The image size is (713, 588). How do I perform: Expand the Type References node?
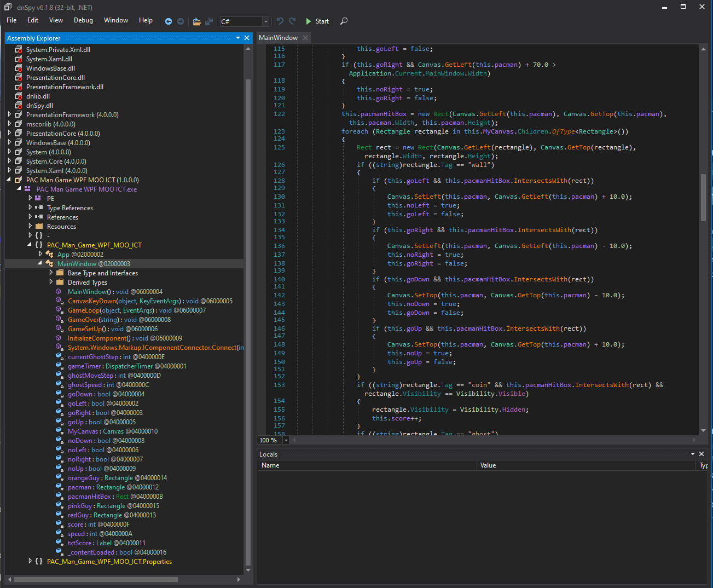click(30, 207)
